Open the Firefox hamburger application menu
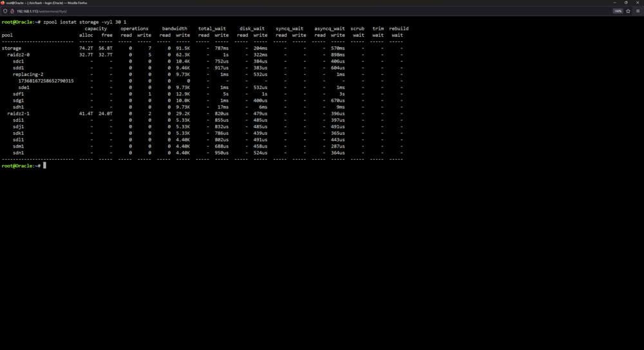Image resolution: width=644 pixels, height=350 pixels. click(x=638, y=11)
